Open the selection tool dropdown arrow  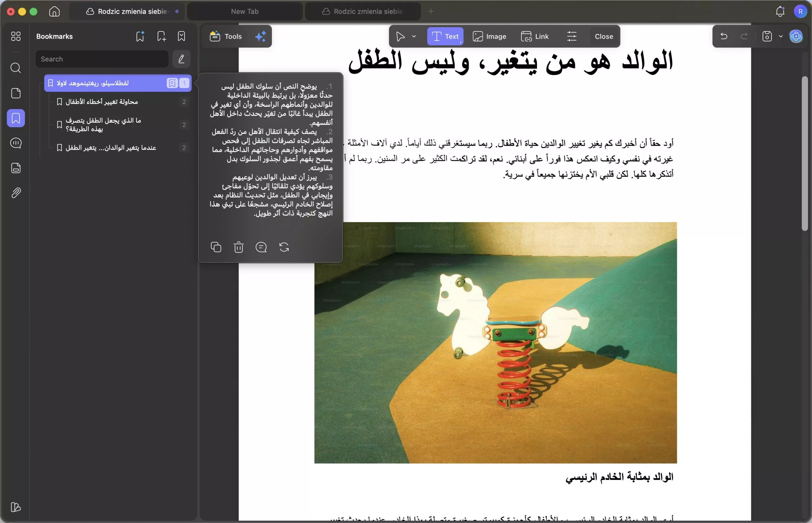coord(414,36)
